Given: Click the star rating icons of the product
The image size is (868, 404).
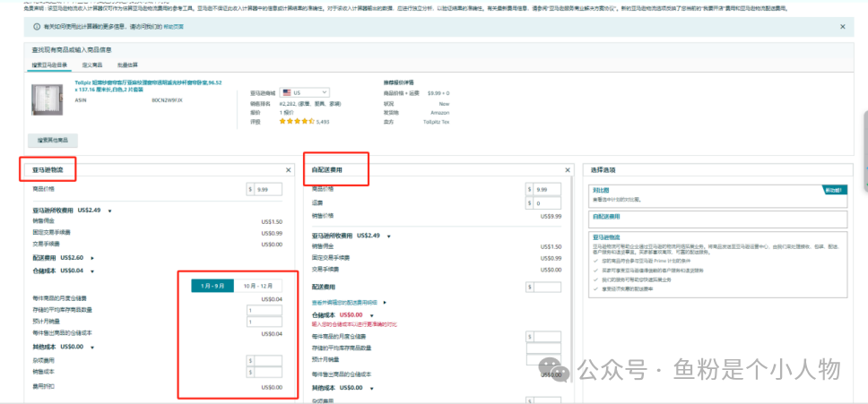Looking at the screenshot, I should tap(296, 121).
